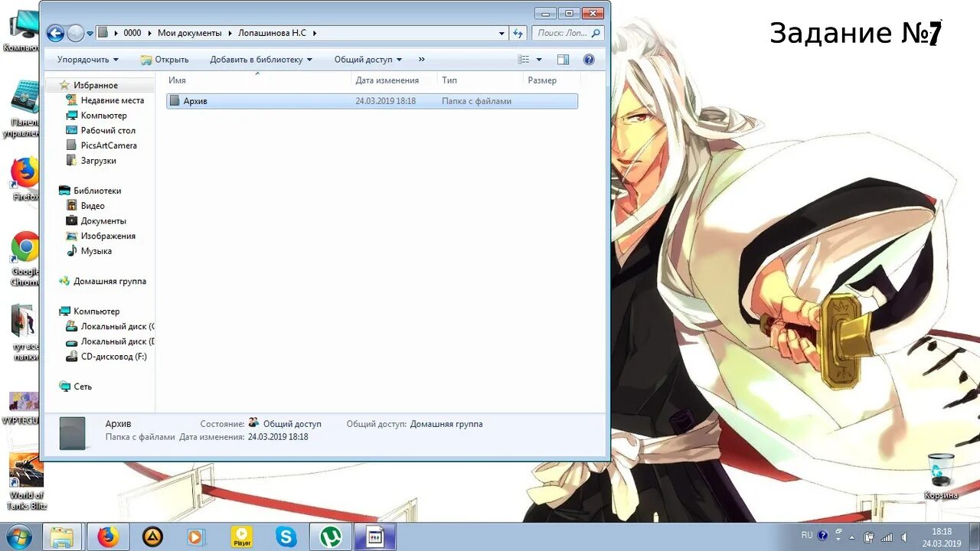Select 'Домашняя группа' in navigation pane

[109, 281]
